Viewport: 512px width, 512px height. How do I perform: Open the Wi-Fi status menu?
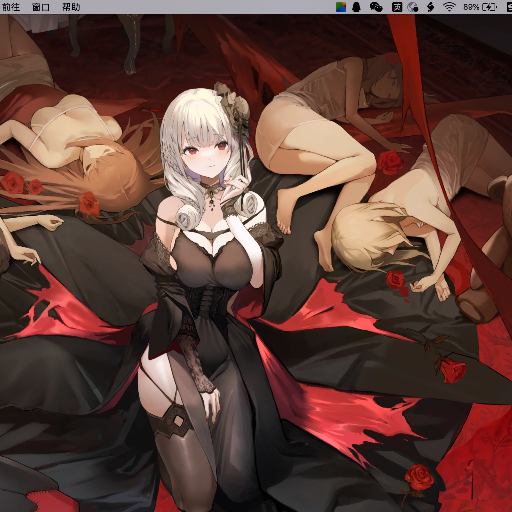point(449,7)
